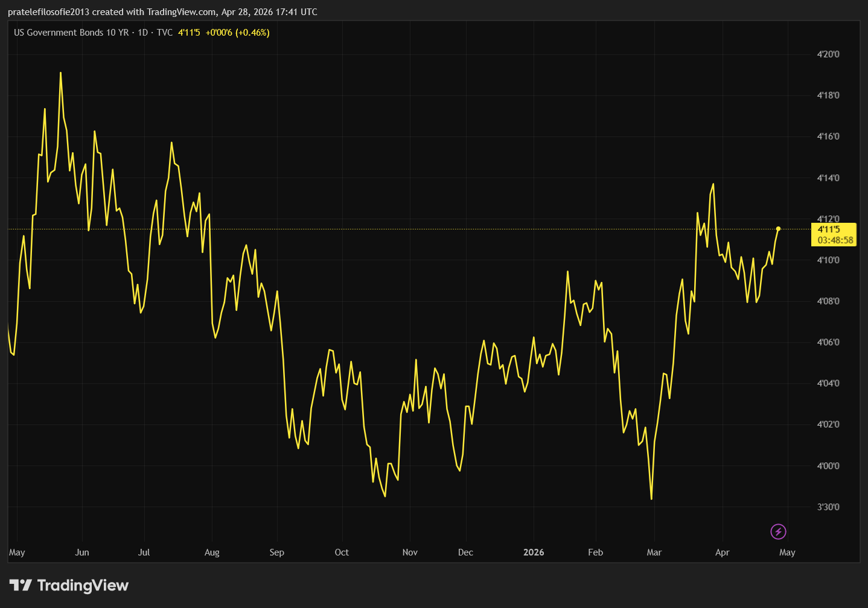868x608 pixels.
Task: Click the Aug label on the time axis
Action: pos(212,552)
